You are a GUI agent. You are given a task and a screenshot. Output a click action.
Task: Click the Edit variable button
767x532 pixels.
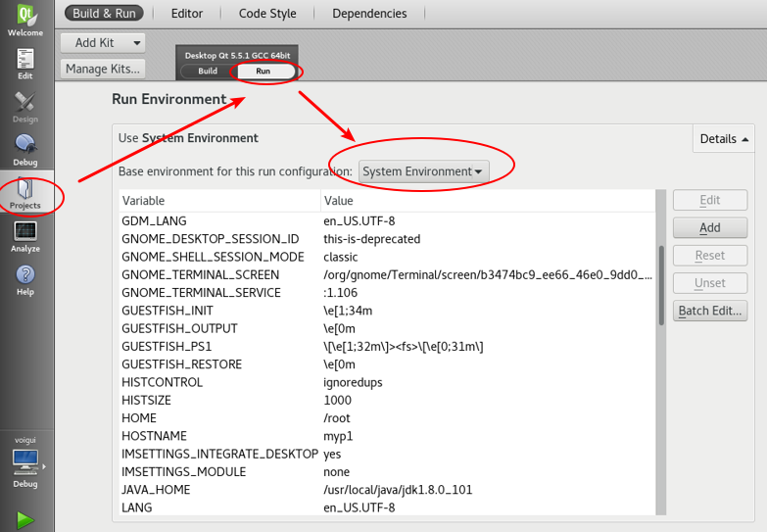[x=710, y=200]
